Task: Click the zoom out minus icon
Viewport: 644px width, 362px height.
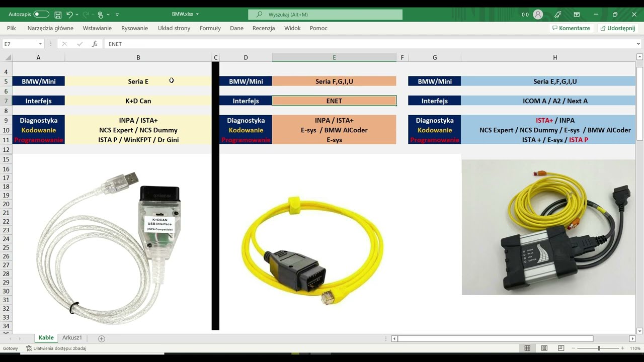Action: pyautogui.click(x=574, y=348)
